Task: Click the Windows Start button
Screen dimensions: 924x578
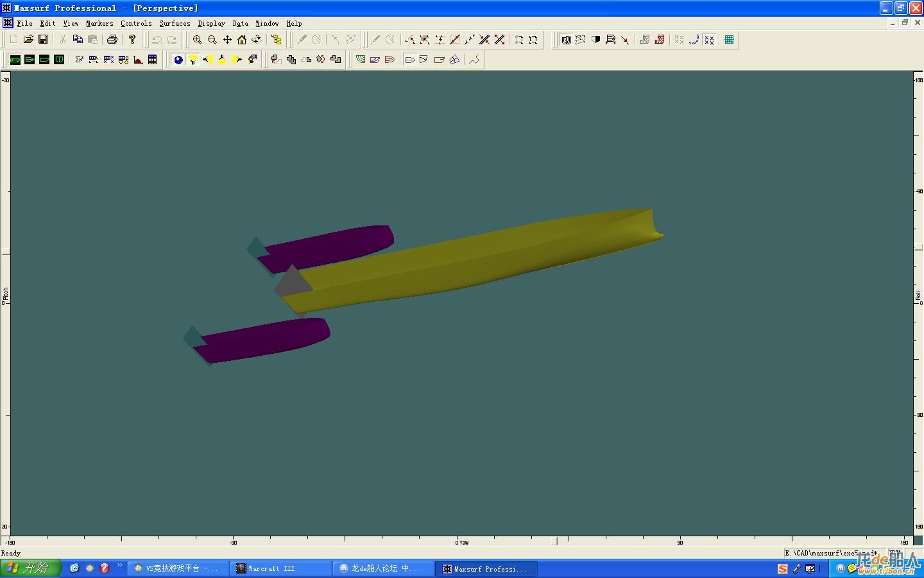Action: click(31, 568)
